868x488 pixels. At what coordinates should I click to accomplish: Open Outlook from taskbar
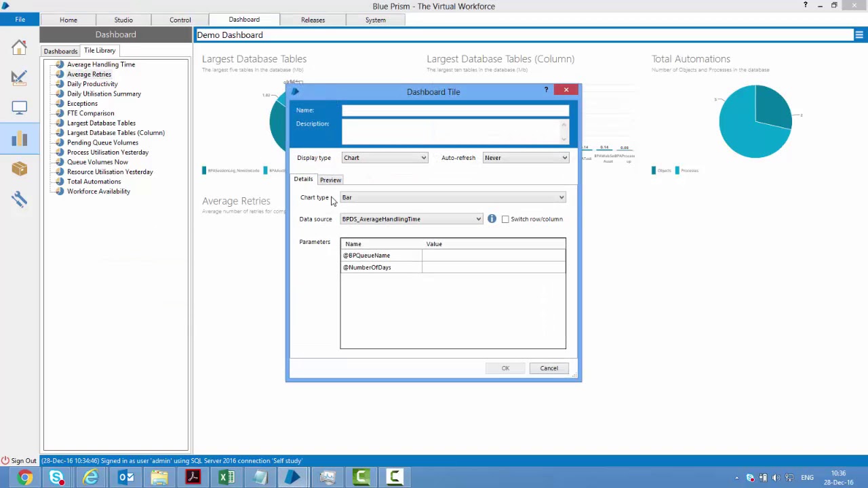[125, 478]
